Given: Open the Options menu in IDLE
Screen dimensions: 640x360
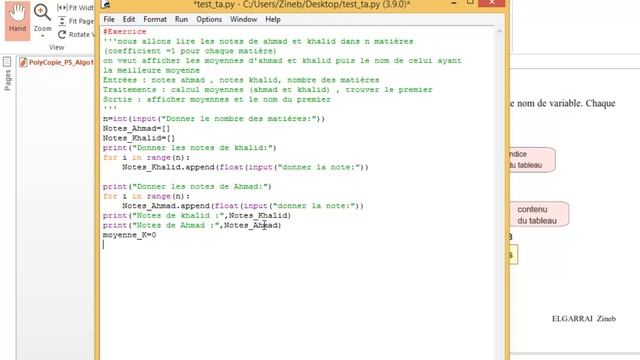Looking at the screenshot, I should click(x=209, y=20).
